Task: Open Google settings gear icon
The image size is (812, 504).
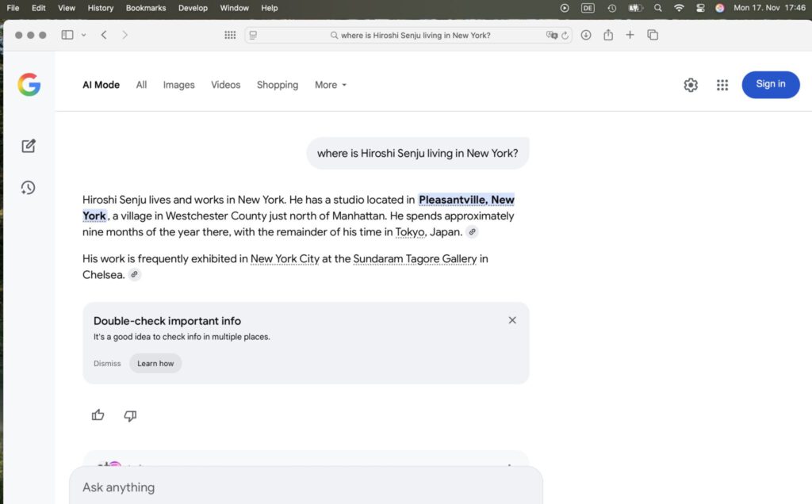Action: coord(691,85)
